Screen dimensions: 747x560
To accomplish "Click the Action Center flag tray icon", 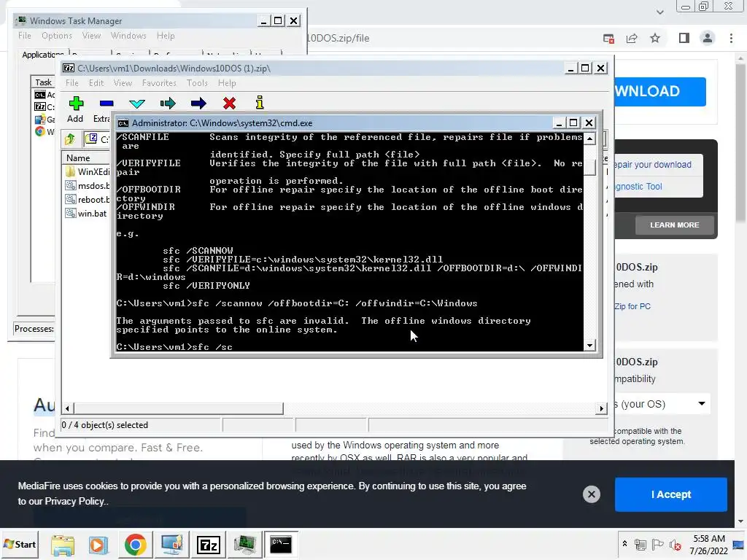I will tap(657, 544).
